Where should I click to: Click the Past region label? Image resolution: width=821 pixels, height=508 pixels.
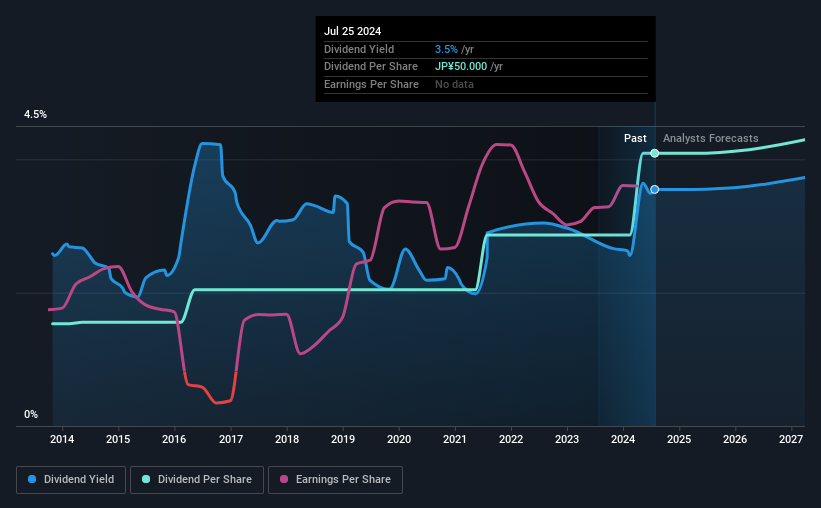pos(635,138)
